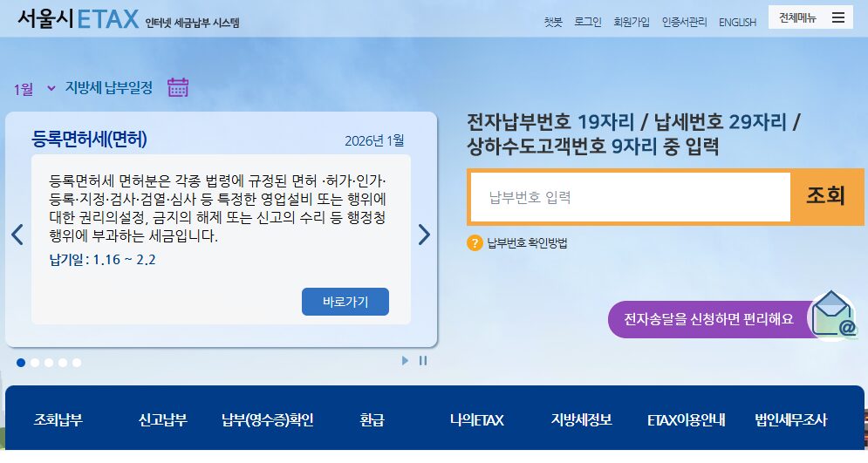Open the 조회납부 menu
868x463 pixels.
point(58,420)
